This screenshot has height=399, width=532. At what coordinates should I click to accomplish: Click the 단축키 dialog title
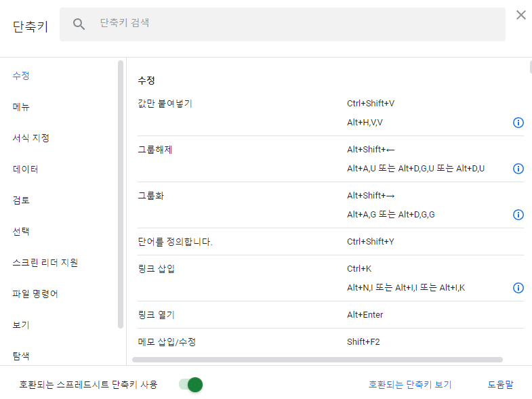coord(30,26)
